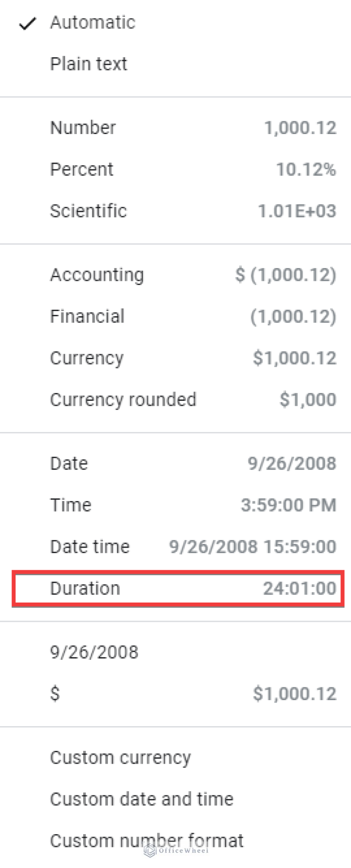This screenshot has height=868, width=351.
Task: Open Custom date and time
Action: click(x=142, y=799)
